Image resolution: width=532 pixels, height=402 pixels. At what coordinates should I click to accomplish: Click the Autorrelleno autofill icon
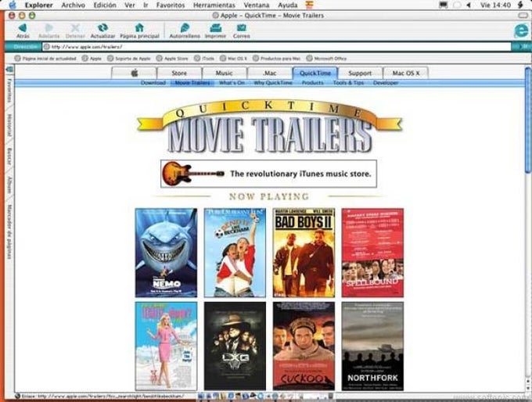185,27
